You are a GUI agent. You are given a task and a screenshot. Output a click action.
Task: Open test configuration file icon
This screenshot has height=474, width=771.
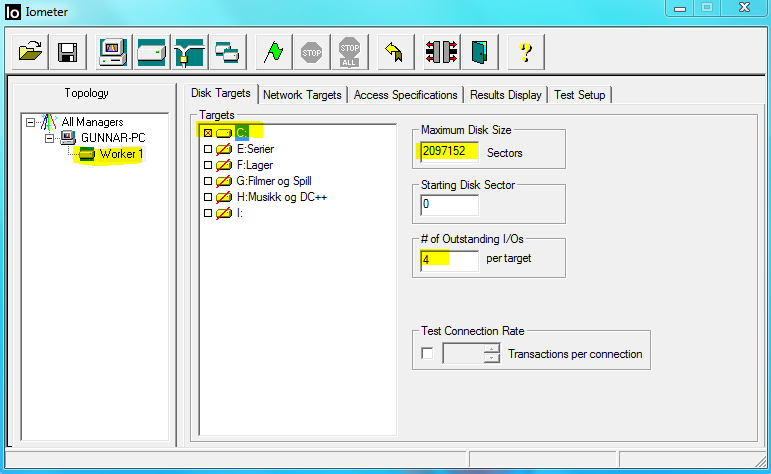[x=30, y=52]
